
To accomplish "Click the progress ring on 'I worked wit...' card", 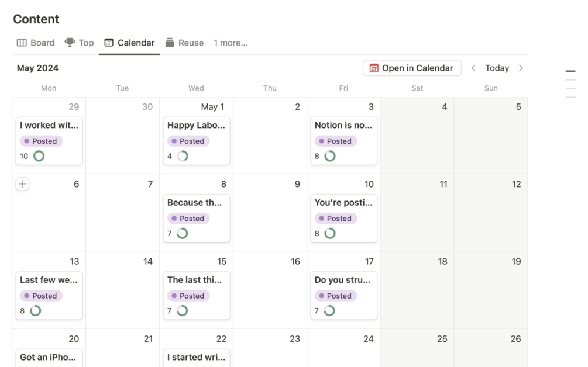I will [39, 156].
